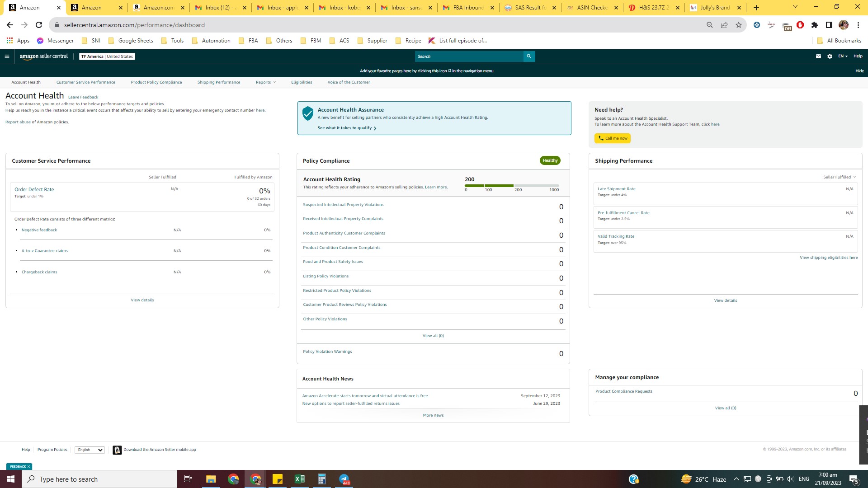Open the Seller Fulfilled dropdown in Shipping Performance
This screenshot has height=488, width=868.
tap(840, 177)
